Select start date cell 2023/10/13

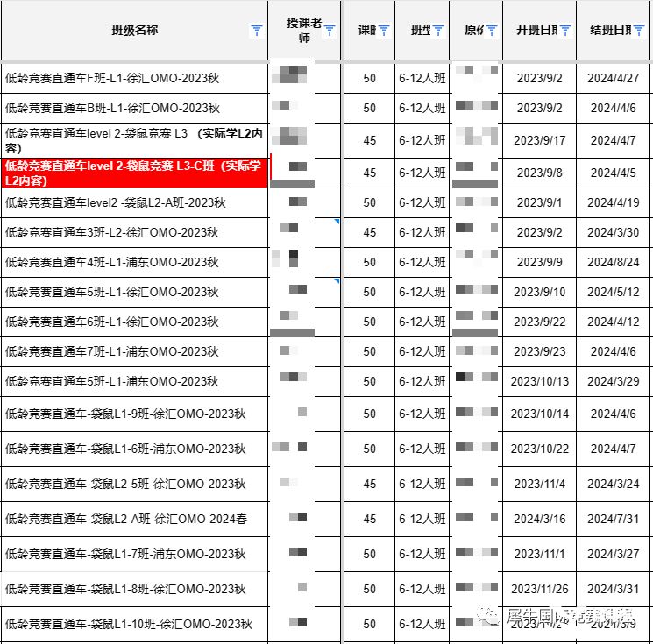539,382
